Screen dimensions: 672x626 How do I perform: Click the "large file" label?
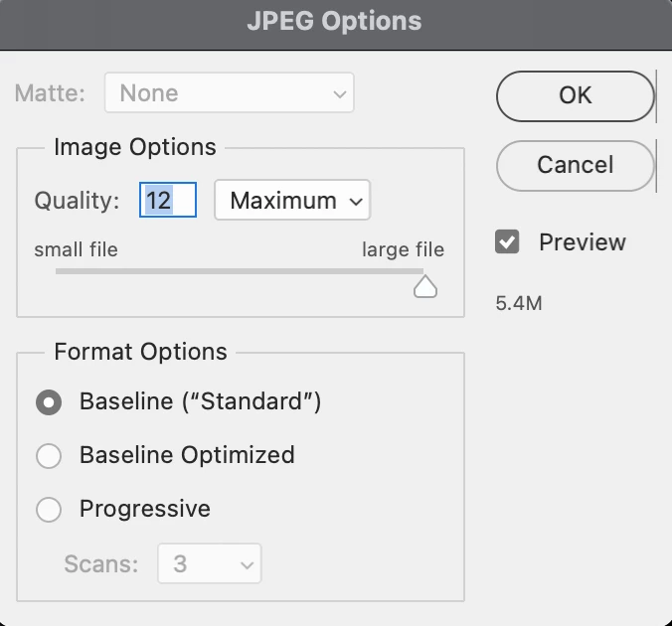coord(403,249)
